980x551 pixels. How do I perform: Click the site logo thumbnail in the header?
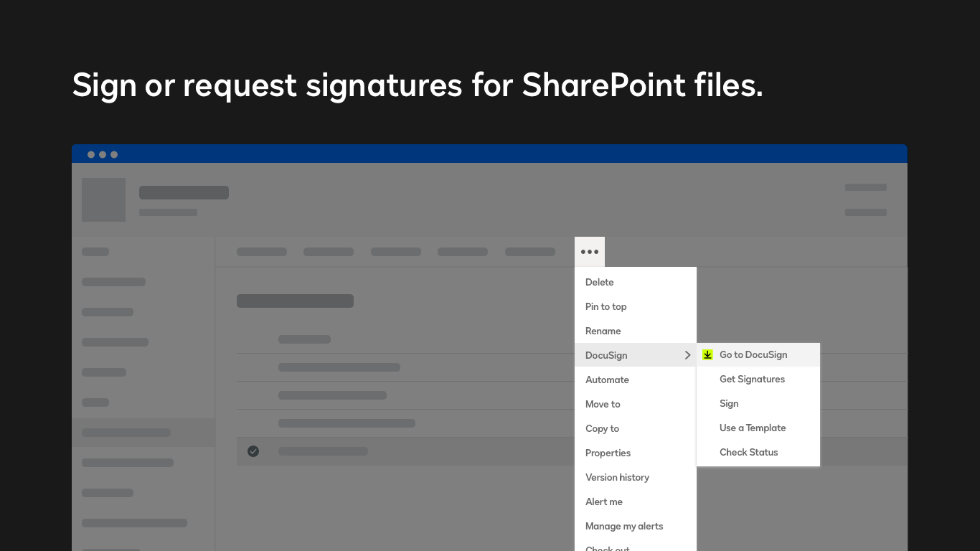pyautogui.click(x=103, y=199)
